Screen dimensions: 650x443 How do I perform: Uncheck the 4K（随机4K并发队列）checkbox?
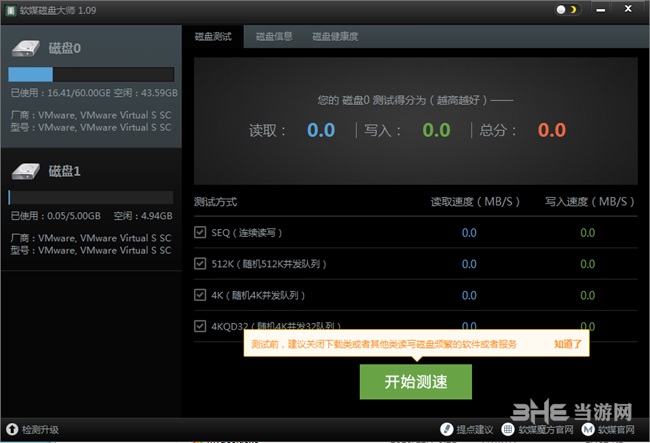click(x=200, y=295)
